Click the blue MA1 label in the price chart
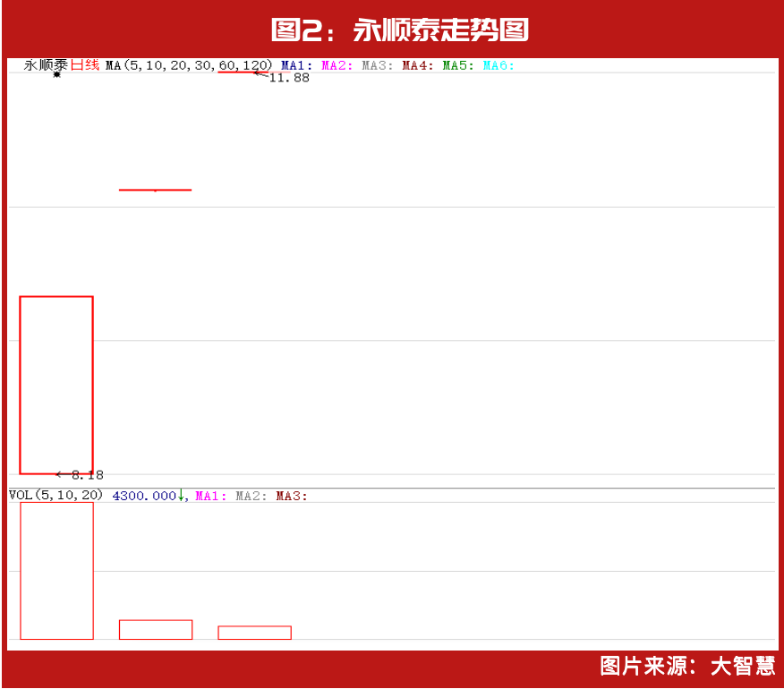This screenshot has height=689, width=784. point(296,65)
